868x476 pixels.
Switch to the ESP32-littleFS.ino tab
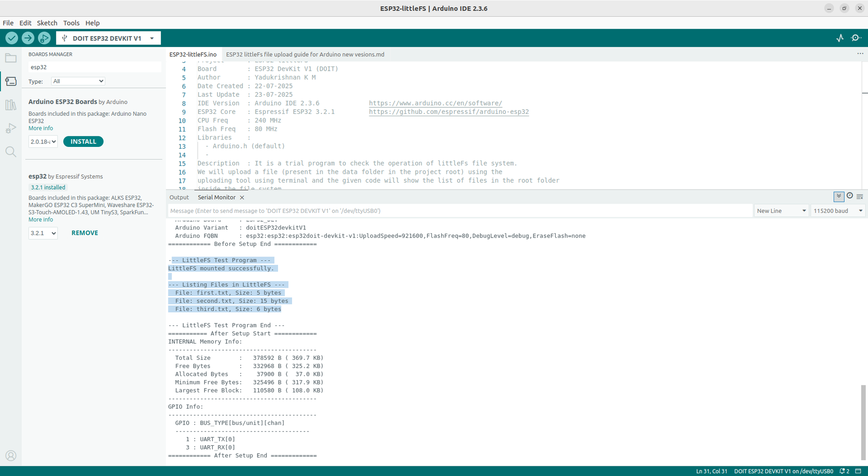pyautogui.click(x=193, y=54)
